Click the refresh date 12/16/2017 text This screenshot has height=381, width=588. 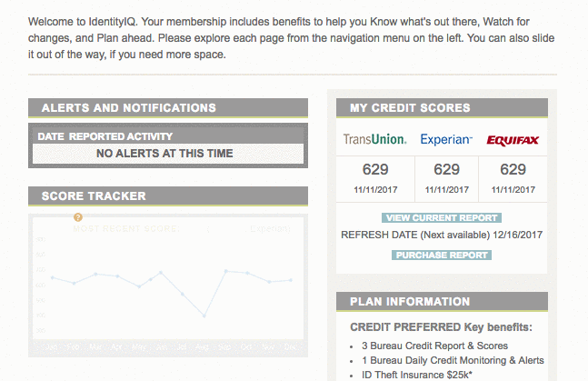(517, 235)
